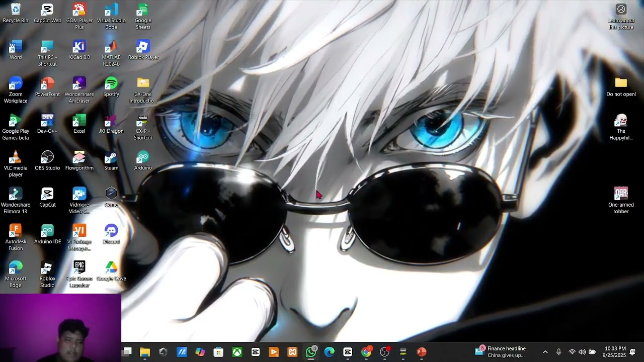Launch PowerPoint from desktop icon
This screenshot has width=644, height=362.
click(47, 87)
